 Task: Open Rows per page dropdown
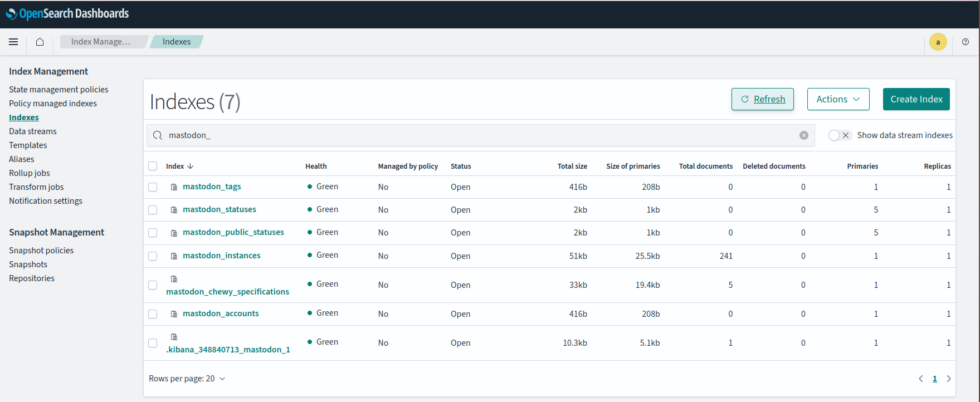point(187,379)
